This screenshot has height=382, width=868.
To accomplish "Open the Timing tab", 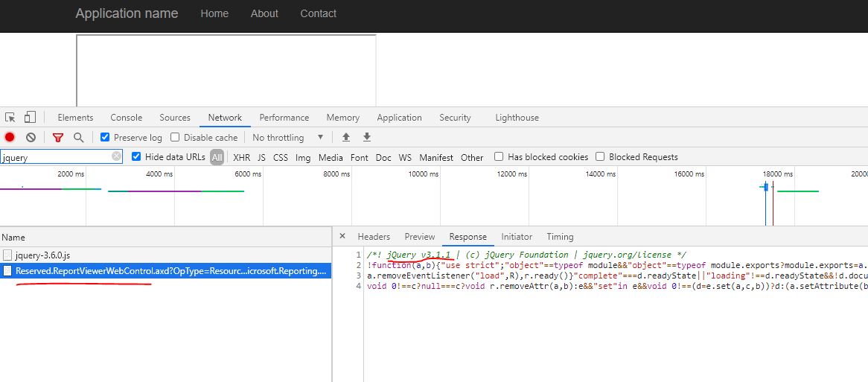I will (x=560, y=236).
